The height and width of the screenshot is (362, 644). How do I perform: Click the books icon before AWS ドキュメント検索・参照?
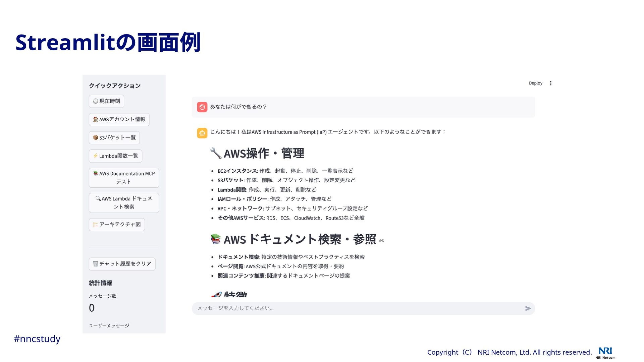(216, 239)
